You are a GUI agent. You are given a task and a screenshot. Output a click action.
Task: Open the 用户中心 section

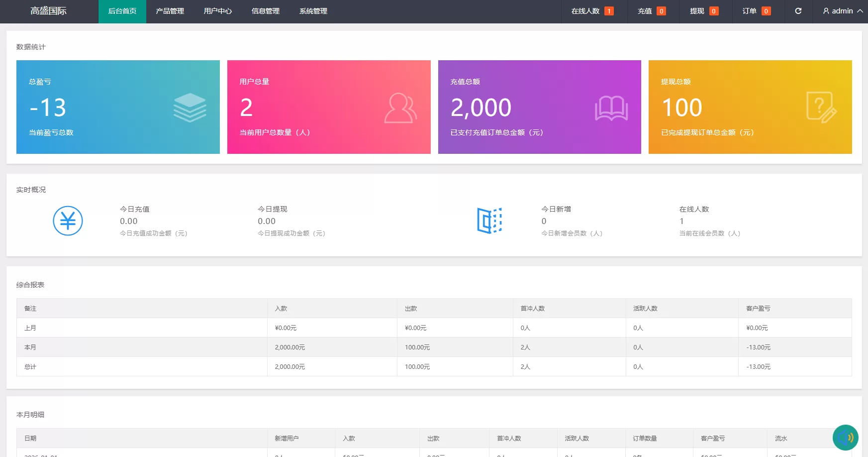(217, 10)
